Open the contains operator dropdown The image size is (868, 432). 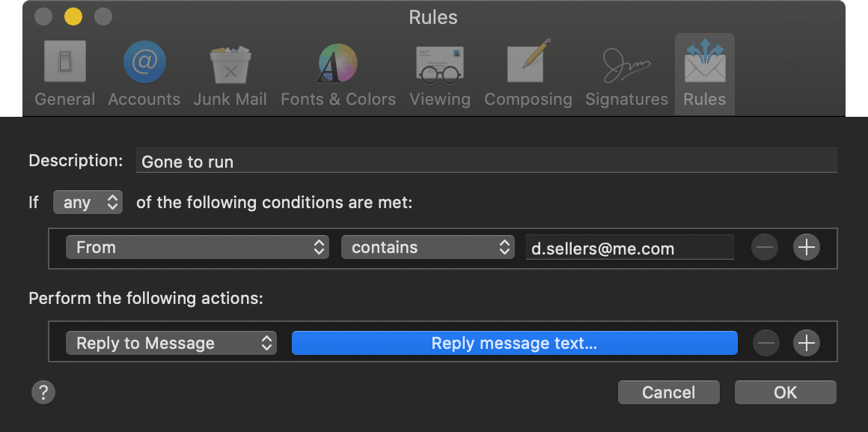tap(428, 247)
